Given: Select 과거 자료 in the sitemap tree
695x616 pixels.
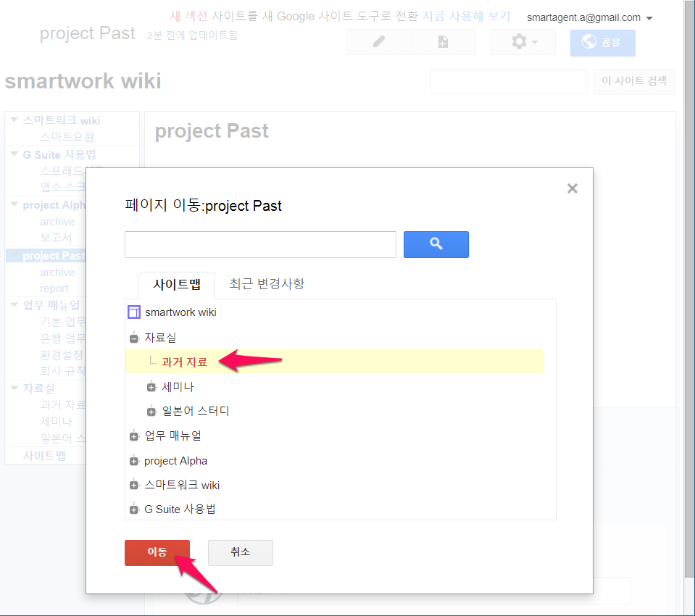Looking at the screenshot, I should coord(184,362).
